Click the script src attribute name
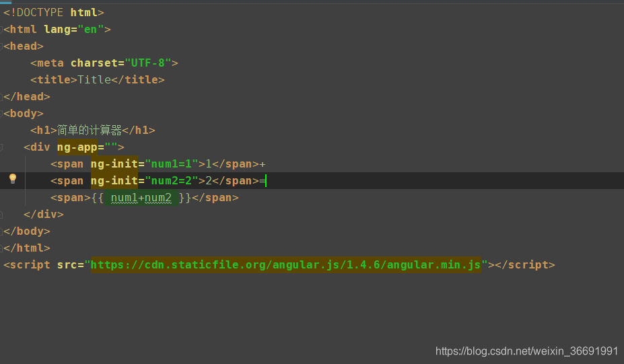 coord(67,265)
